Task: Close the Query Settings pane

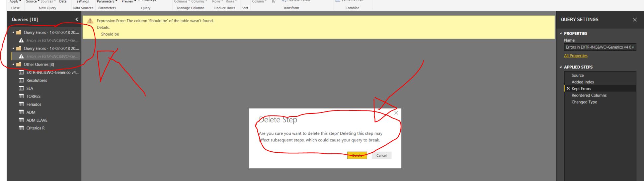Action: tap(635, 20)
